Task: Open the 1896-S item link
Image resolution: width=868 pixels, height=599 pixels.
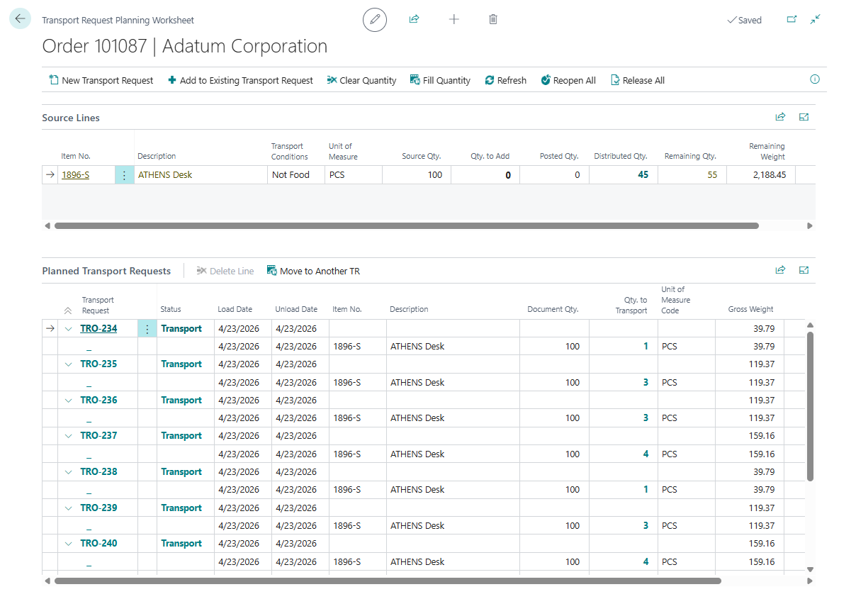Action: (76, 175)
